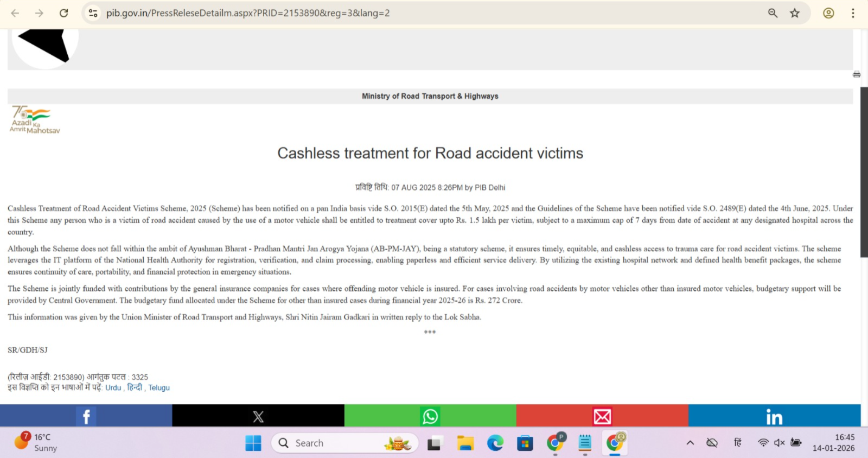Click the release ID 2153890 text
The image size is (868, 458).
point(46,377)
